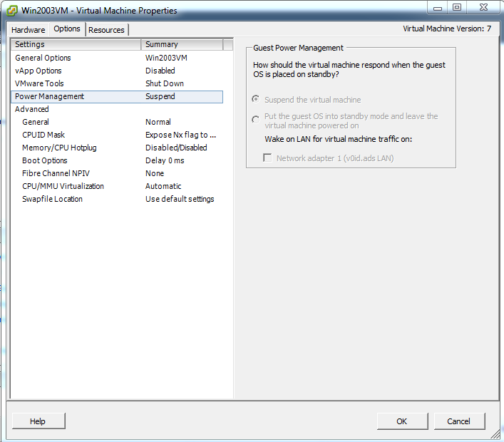Select General under Advanced
The width and height of the screenshot is (504, 442).
pyautogui.click(x=36, y=122)
